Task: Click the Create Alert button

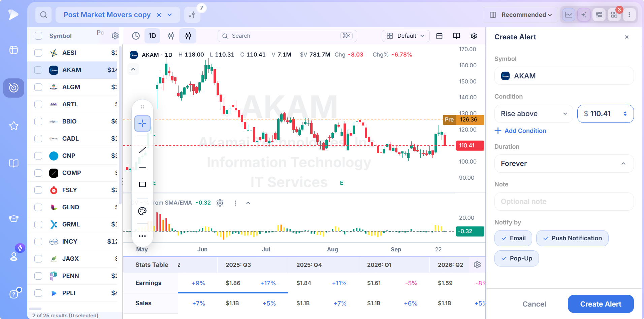Action: tap(601, 304)
